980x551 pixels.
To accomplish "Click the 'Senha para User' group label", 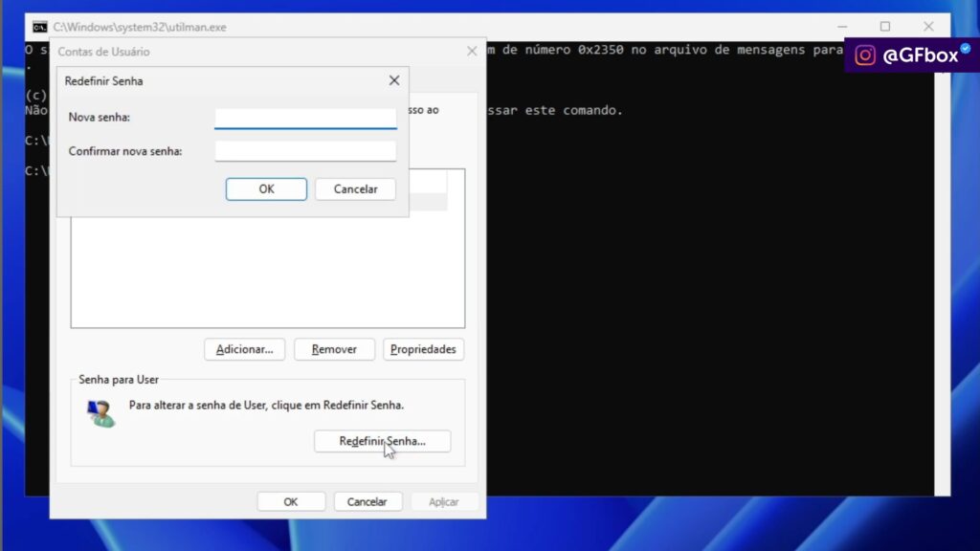I will coord(119,380).
